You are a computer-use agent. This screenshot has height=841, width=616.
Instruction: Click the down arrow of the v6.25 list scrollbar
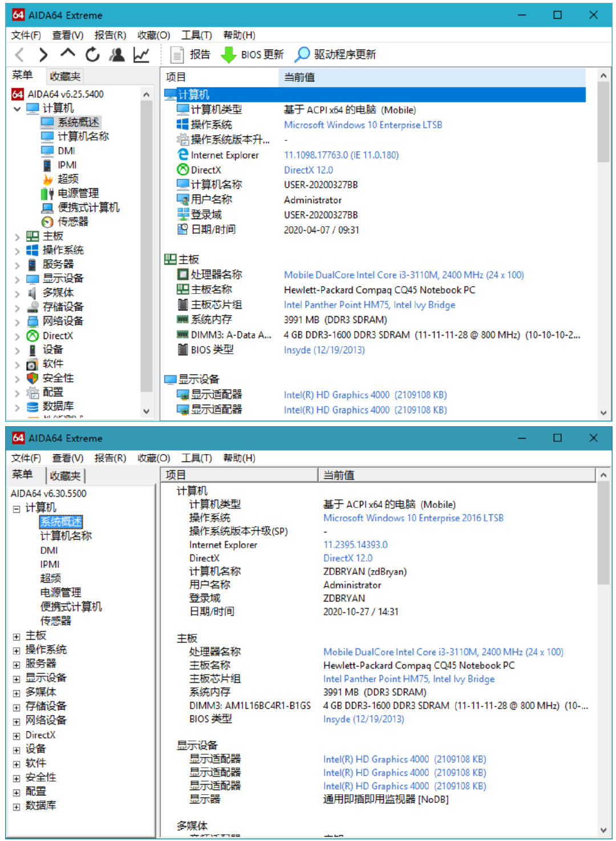coord(603,413)
